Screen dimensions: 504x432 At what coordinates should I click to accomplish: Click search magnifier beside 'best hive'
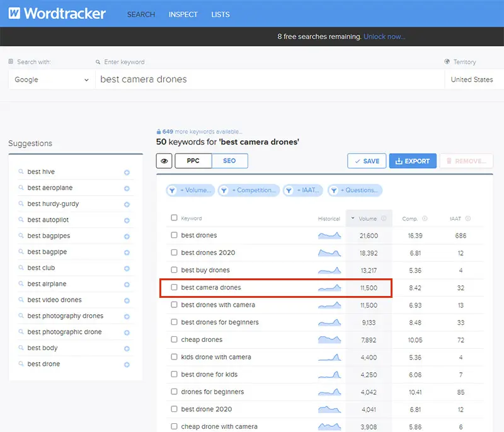21,171
